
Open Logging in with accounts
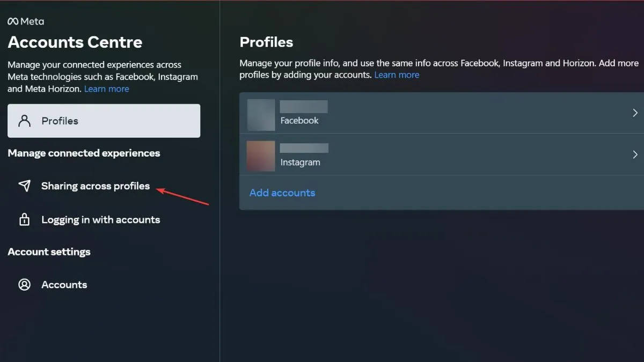pos(101,219)
